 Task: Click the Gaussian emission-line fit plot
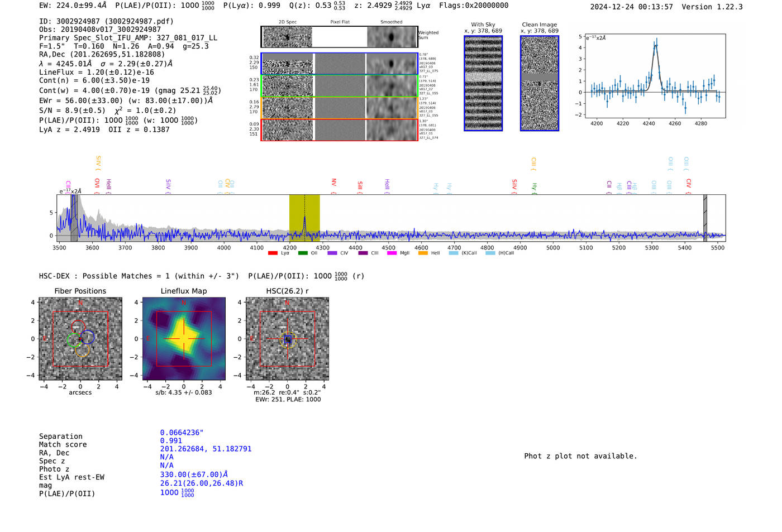click(655, 76)
